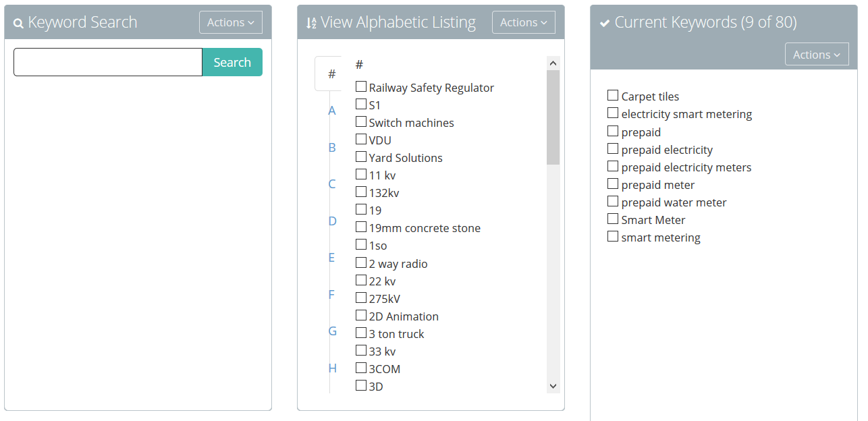868x421 pixels.
Task: Click the Keyword Search heading text
Action: point(82,22)
